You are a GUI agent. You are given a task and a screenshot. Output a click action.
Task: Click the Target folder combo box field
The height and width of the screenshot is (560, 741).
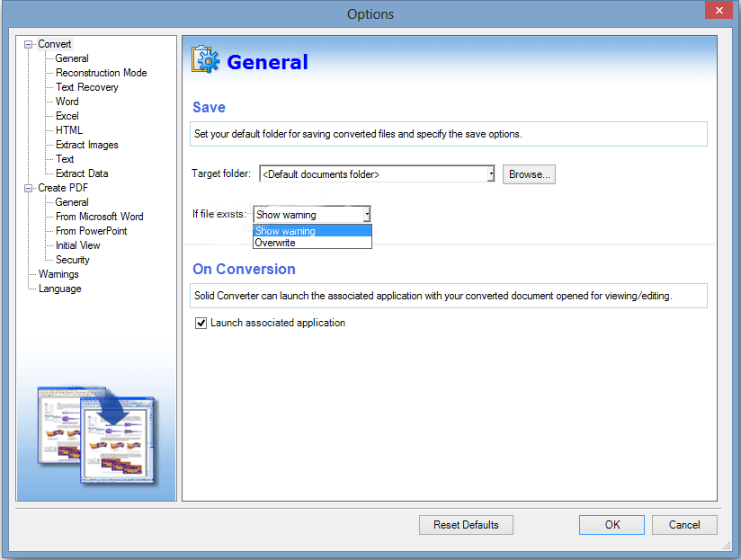377,174
